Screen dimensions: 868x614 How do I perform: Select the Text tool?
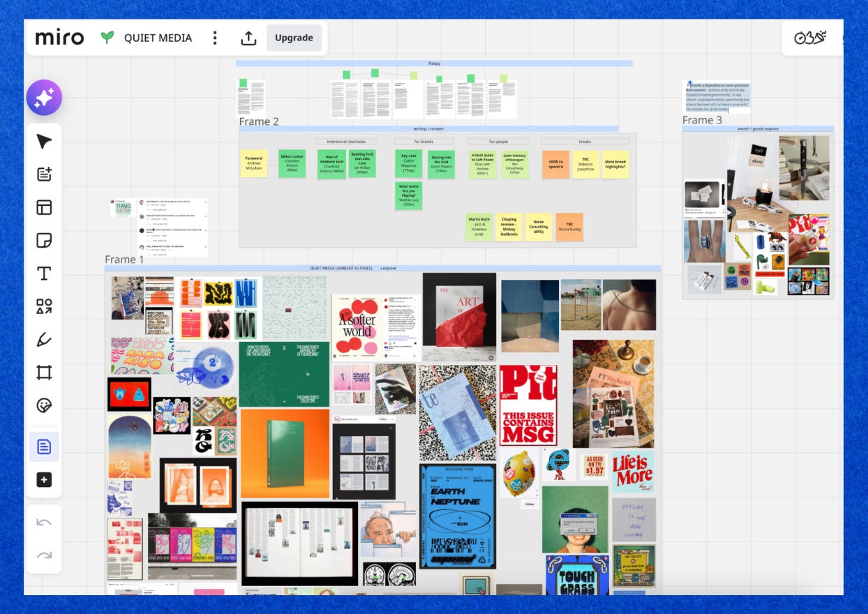44,274
